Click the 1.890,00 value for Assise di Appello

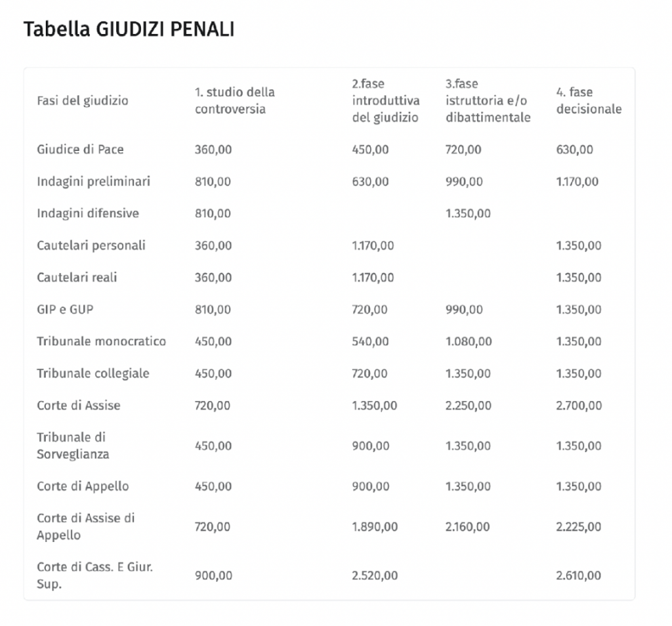pos(375,526)
